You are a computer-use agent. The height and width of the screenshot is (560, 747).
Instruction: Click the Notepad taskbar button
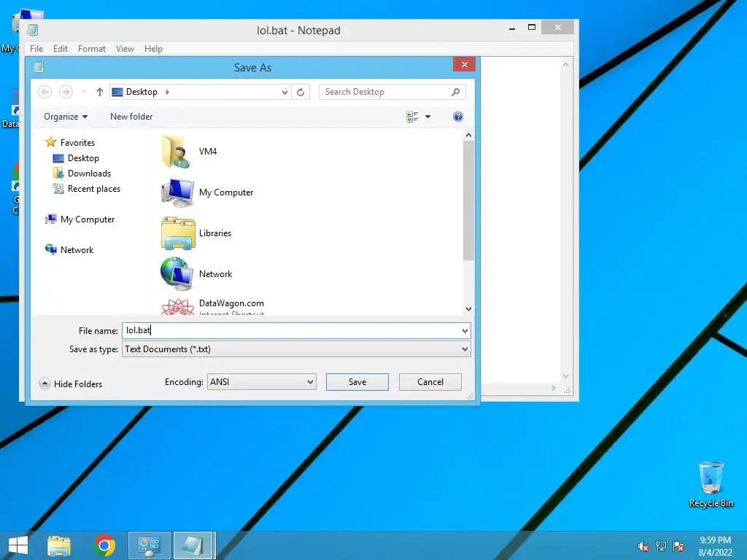pyautogui.click(x=194, y=545)
